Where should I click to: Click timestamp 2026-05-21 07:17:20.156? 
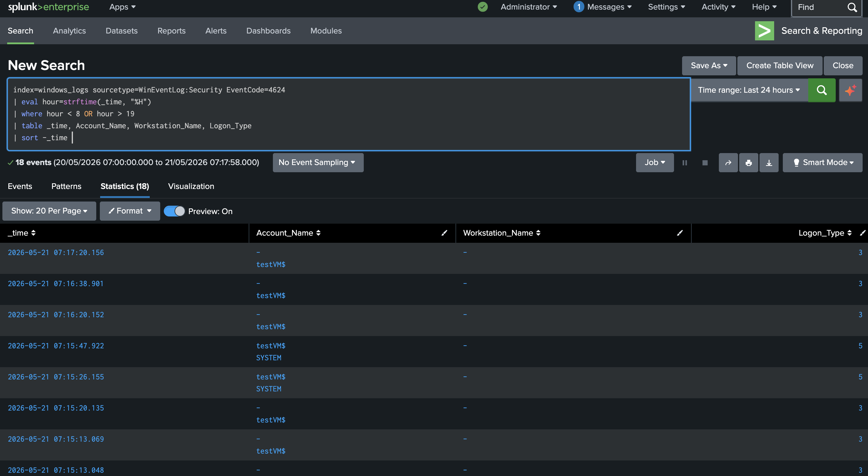coord(56,252)
